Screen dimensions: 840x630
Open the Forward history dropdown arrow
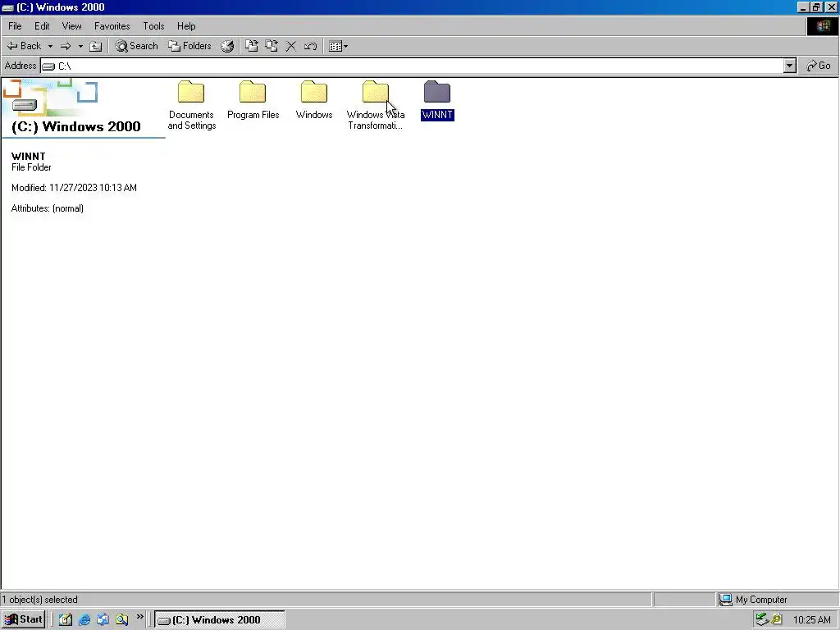click(x=80, y=46)
